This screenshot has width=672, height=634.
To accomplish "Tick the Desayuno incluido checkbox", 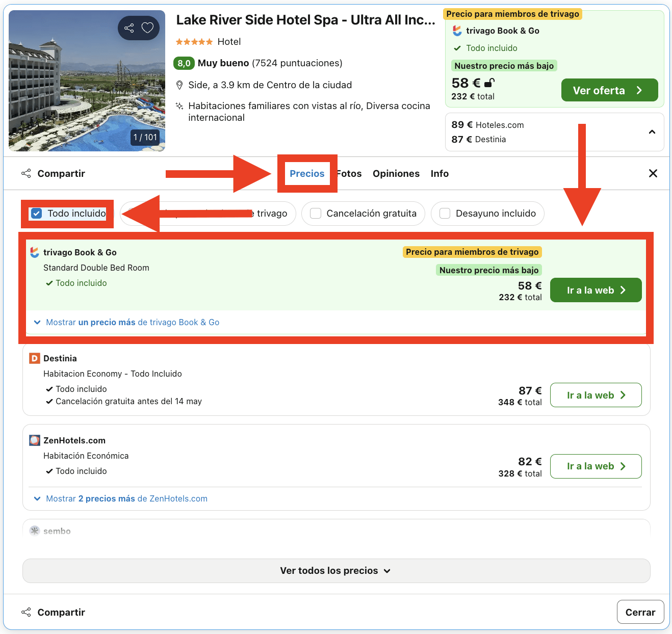I will pos(445,214).
